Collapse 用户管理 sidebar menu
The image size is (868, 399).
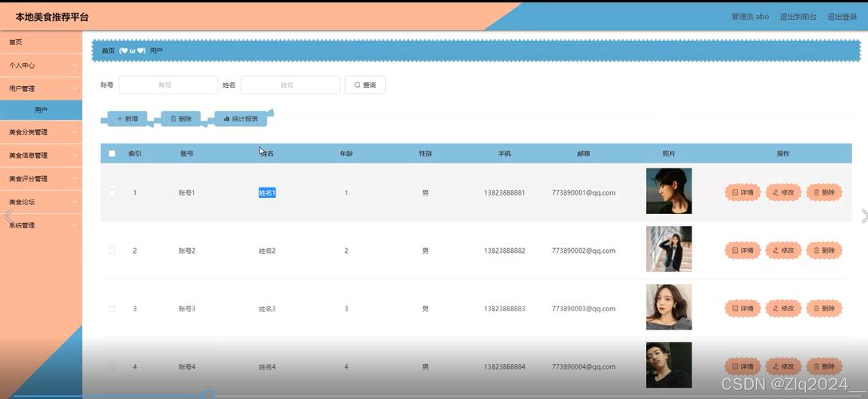pos(41,89)
